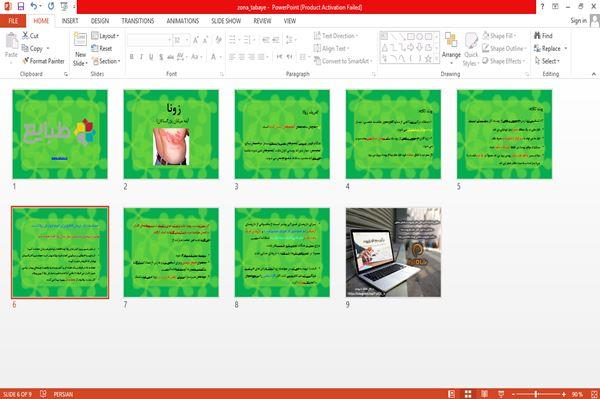Open the Shape Outline dropdown
The height and width of the screenshot is (399, 600).
coord(504,48)
